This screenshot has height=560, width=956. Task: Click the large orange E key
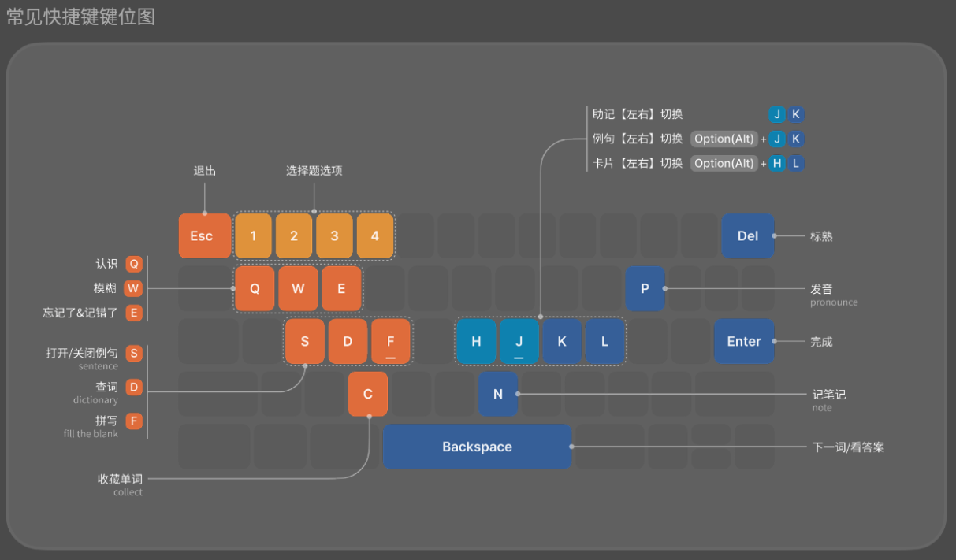pyautogui.click(x=341, y=288)
